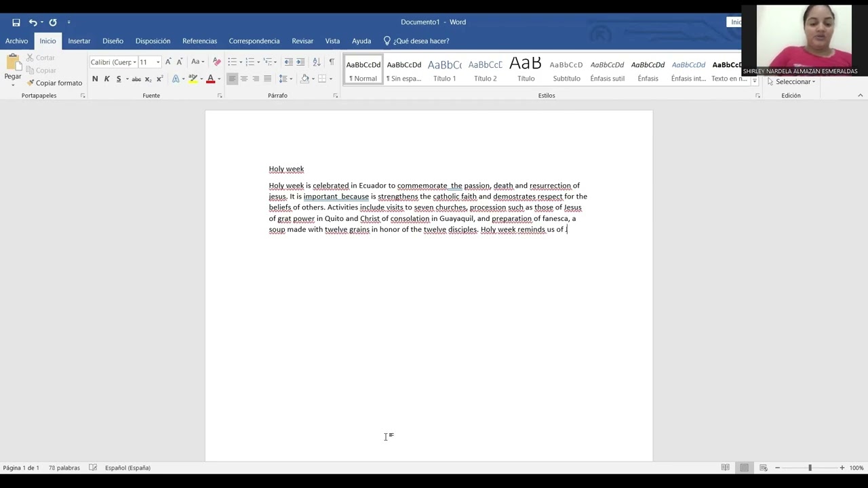Expand the styles gallery with the More arrow
The width and height of the screenshot is (868, 488).
[754, 81]
